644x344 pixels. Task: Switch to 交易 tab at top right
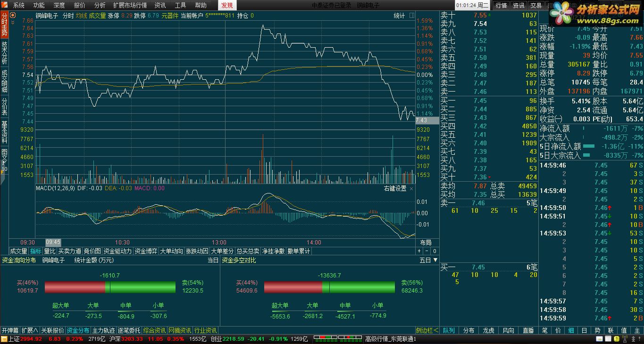536,5
